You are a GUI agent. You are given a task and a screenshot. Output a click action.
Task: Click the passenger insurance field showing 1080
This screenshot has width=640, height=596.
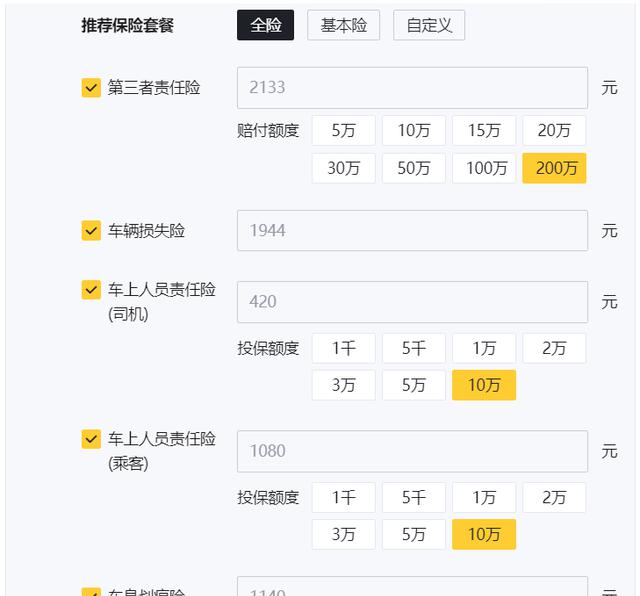pos(412,451)
